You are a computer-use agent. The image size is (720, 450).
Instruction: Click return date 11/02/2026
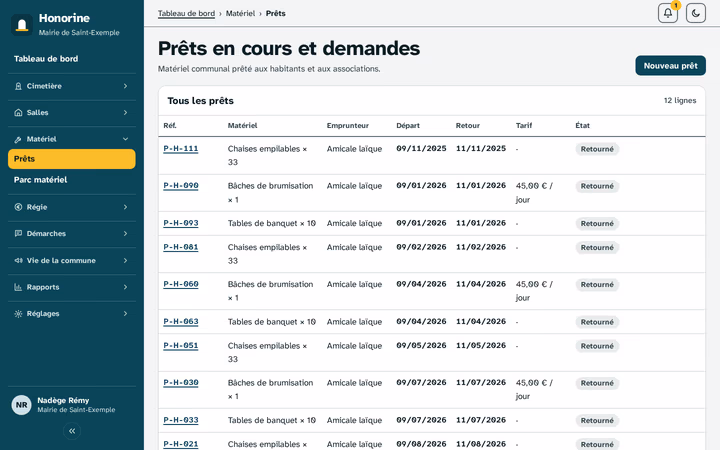[x=481, y=247]
